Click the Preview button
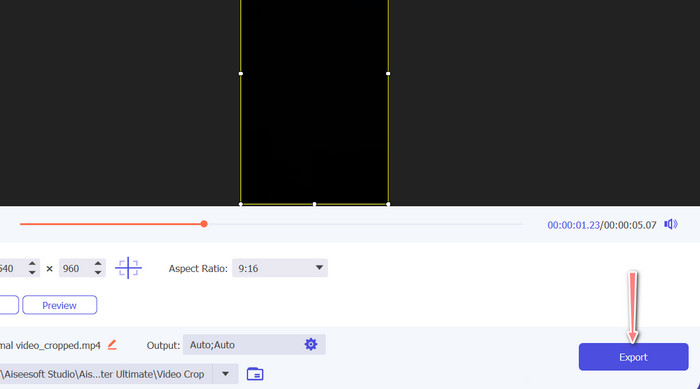700x389 pixels. coord(59,305)
